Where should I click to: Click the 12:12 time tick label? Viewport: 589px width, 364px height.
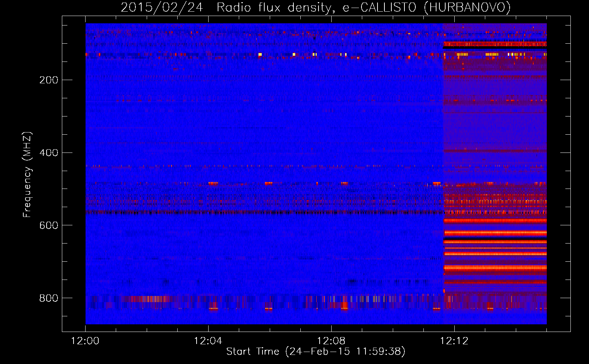click(454, 341)
